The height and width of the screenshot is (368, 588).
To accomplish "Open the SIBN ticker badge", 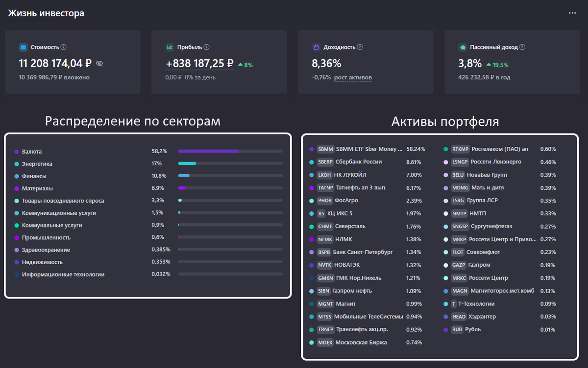I will point(323,291).
